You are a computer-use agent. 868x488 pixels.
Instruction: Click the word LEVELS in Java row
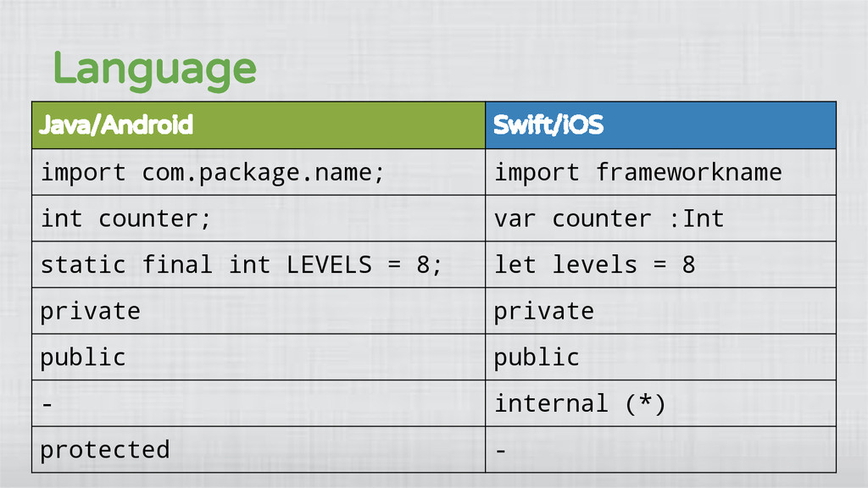coord(329,264)
